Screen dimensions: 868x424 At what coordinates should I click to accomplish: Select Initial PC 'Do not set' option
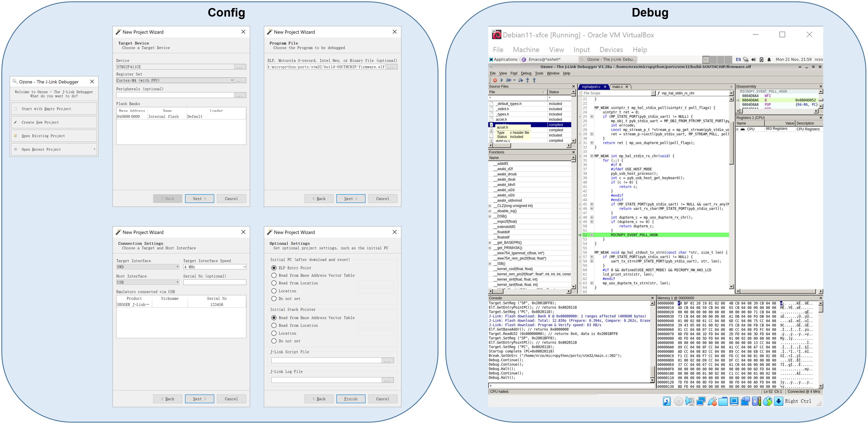click(274, 299)
